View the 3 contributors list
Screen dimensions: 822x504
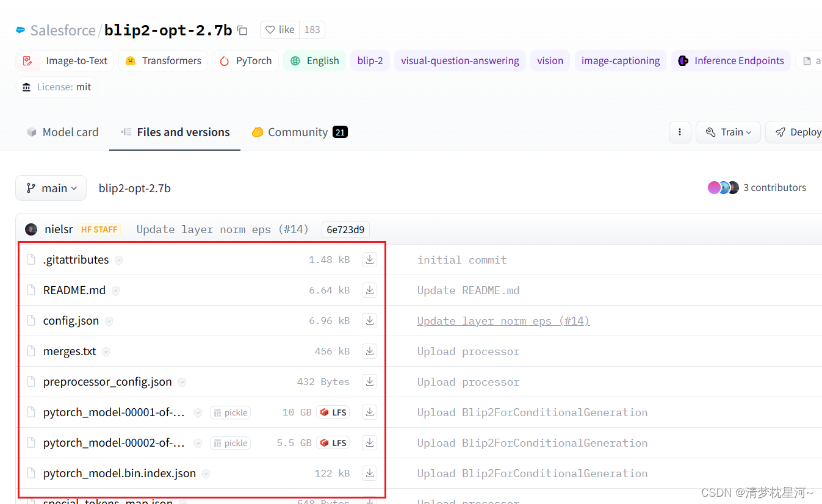(x=774, y=187)
